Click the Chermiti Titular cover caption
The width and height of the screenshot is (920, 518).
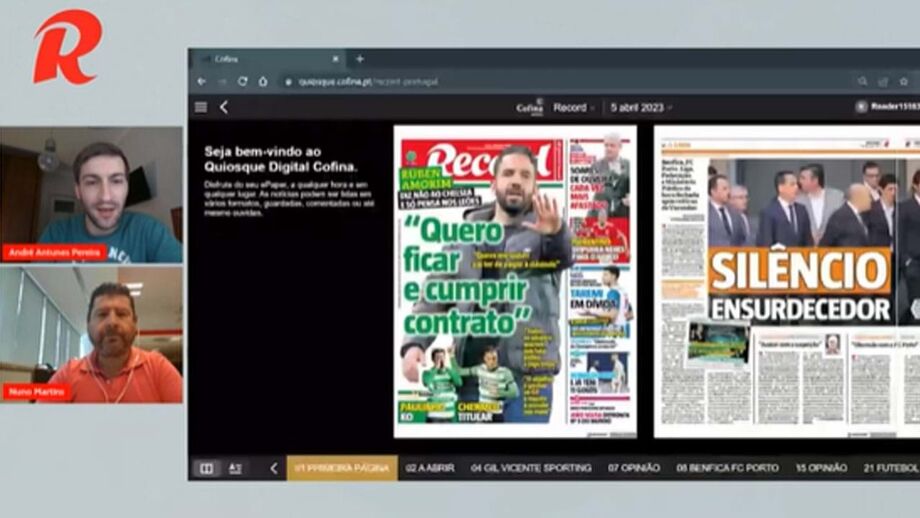479,412
